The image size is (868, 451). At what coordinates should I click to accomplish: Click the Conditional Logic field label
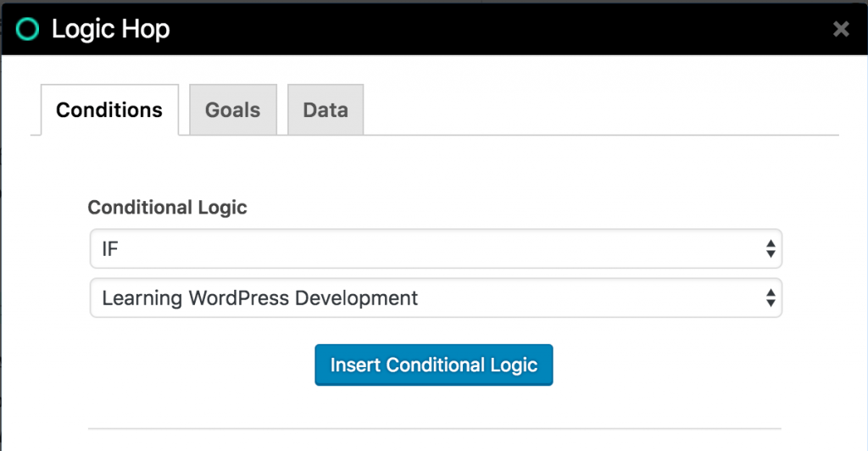point(167,207)
